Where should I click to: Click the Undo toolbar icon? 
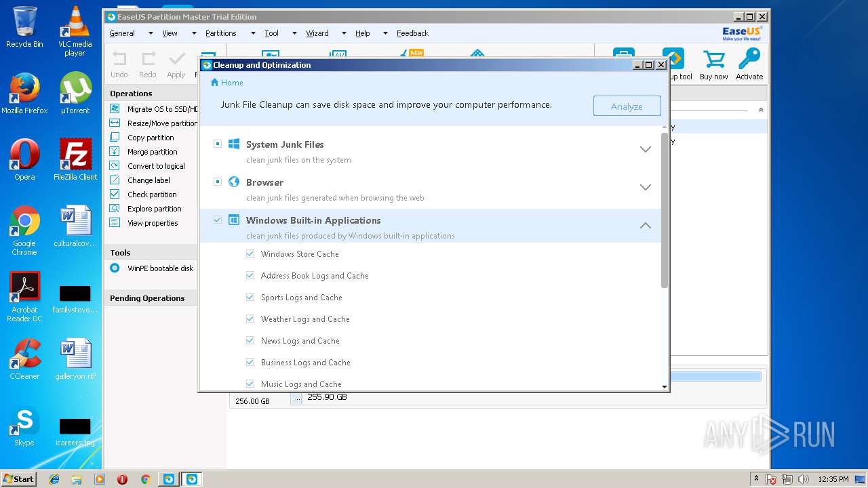[119, 59]
